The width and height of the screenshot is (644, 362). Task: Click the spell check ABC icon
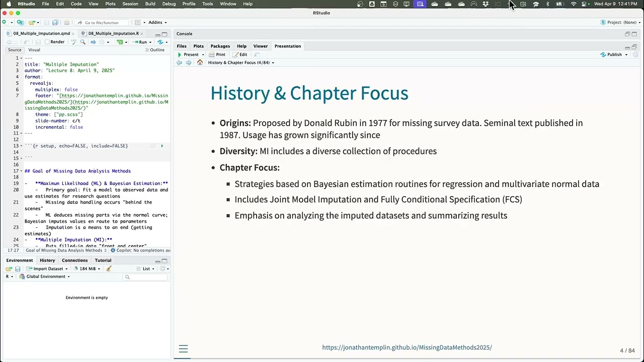73,42
